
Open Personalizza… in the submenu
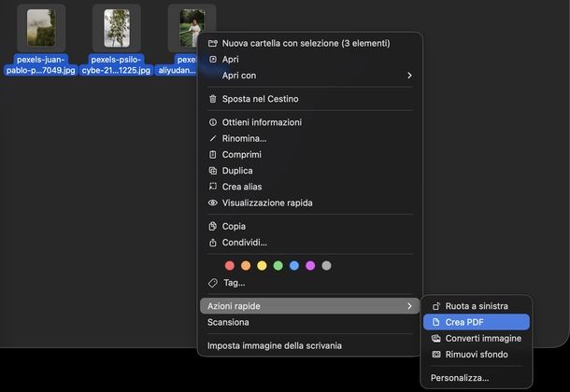tap(477, 378)
